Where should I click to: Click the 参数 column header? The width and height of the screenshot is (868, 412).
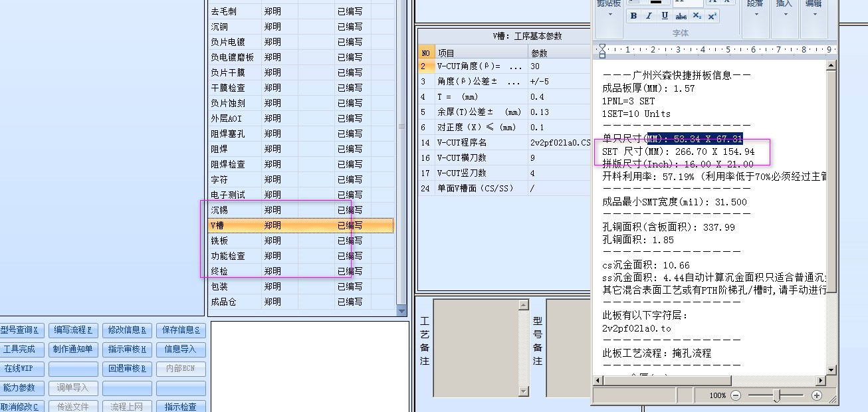point(560,53)
